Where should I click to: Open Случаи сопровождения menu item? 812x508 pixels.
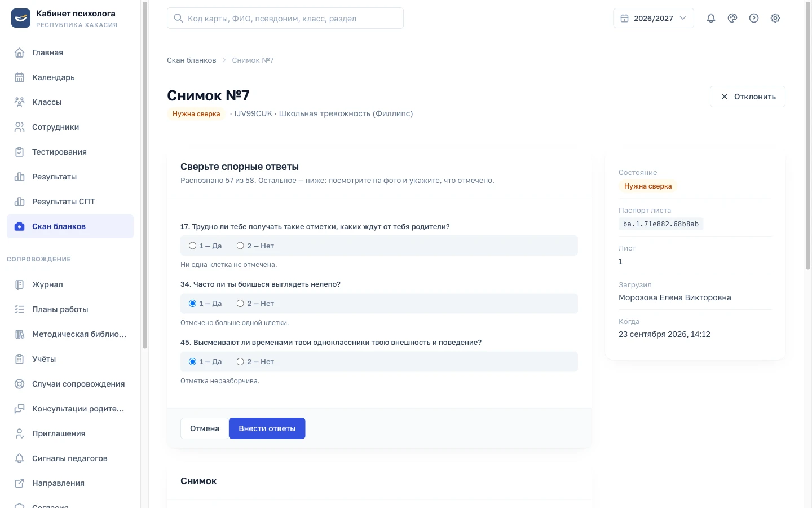click(x=70, y=384)
